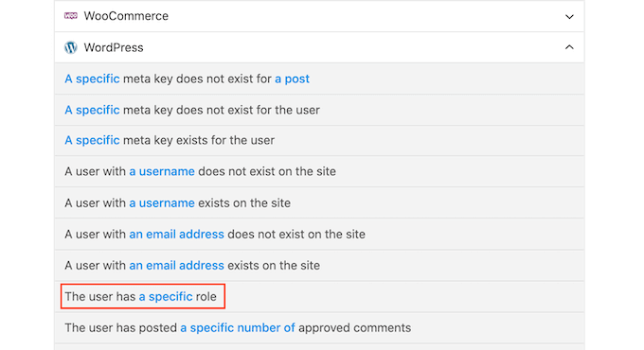This screenshot has width=644, height=350.
Task: Click 'a specific number of' link
Action: click(x=238, y=328)
